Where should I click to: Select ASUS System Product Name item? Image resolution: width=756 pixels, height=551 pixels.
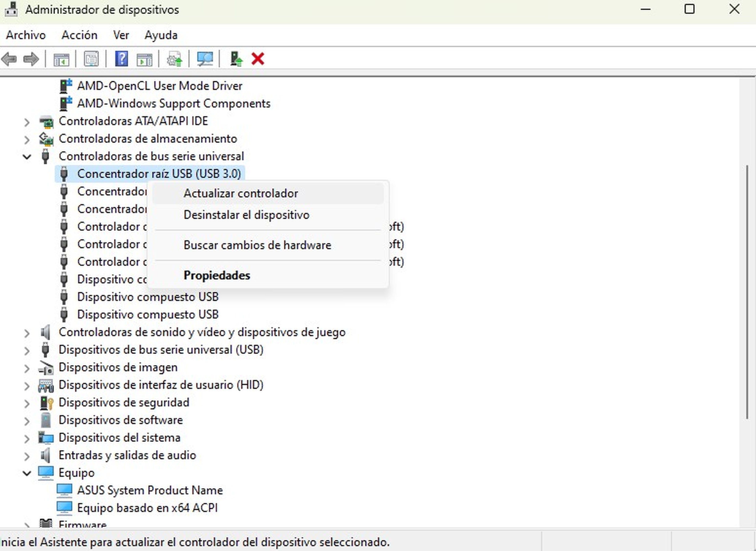pos(150,490)
